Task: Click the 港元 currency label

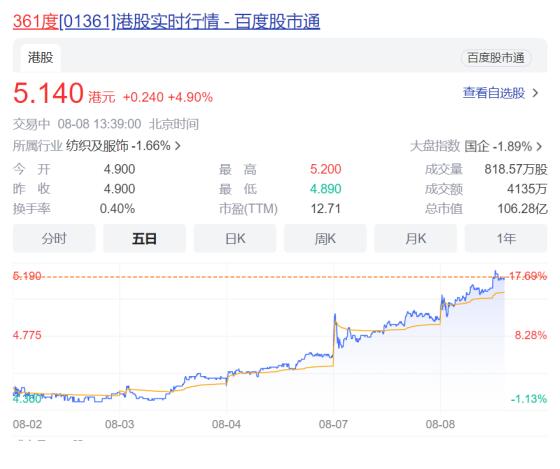Action: tap(102, 97)
